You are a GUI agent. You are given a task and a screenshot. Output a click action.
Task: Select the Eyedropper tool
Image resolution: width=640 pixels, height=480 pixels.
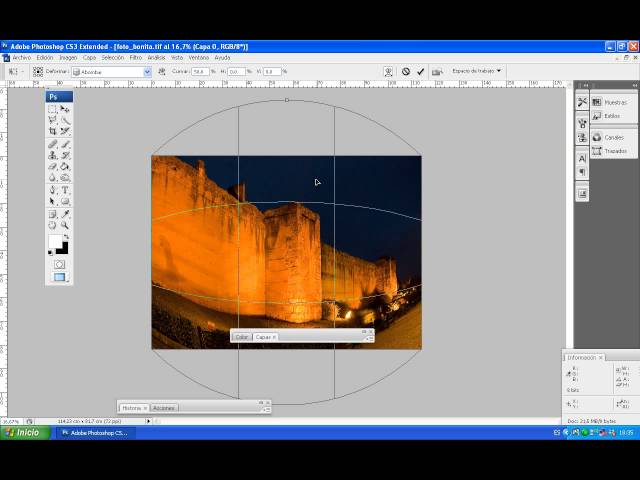[65, 214]
